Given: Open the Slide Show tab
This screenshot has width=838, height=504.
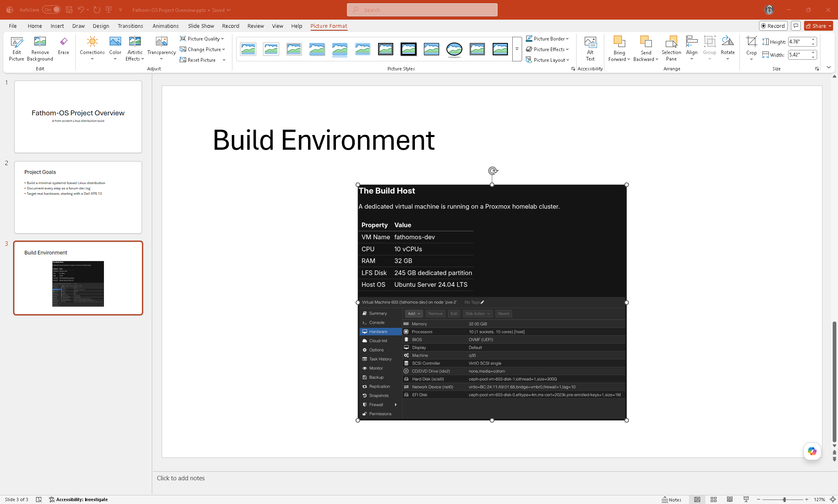Looking at the screenshot, I should pyautogui.click(x=201, y=26).
